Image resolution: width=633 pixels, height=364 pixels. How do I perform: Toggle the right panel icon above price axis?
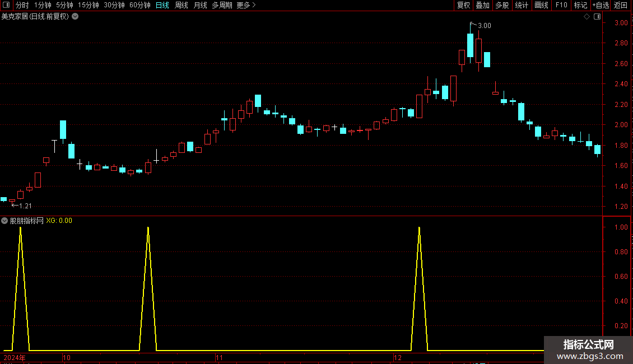point(597,17)
